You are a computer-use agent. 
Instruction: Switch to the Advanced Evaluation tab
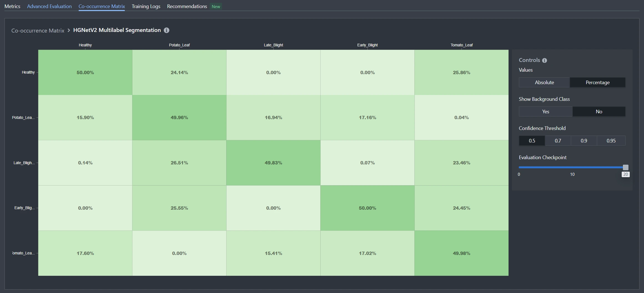coord(49,6)
